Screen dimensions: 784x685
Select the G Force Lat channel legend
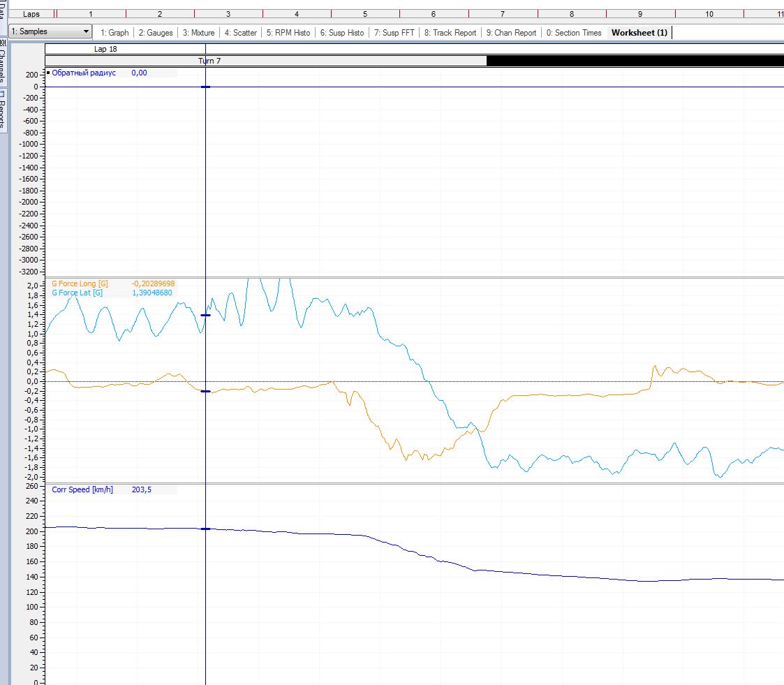coord(77,293)
